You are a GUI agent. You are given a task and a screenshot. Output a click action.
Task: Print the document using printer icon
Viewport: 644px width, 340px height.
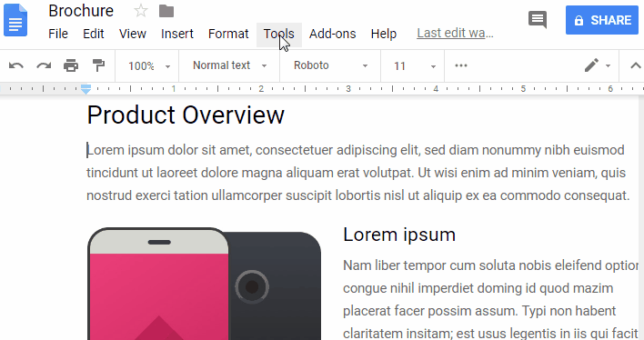coord(71,65)
